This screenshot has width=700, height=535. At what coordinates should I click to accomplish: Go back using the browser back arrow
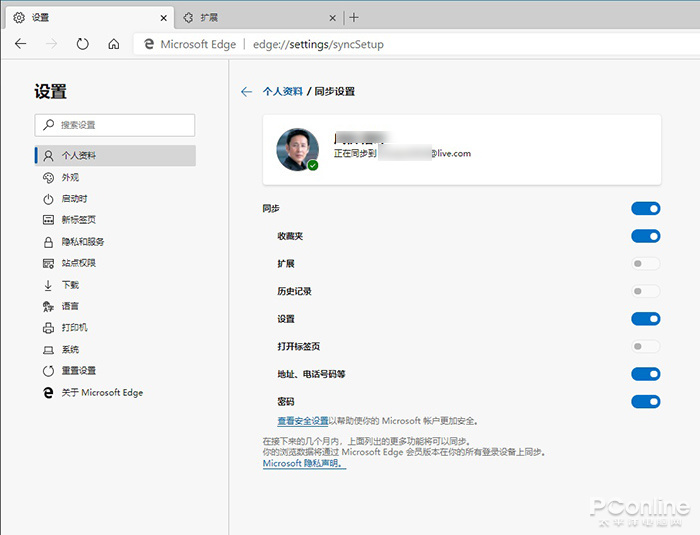21,44
